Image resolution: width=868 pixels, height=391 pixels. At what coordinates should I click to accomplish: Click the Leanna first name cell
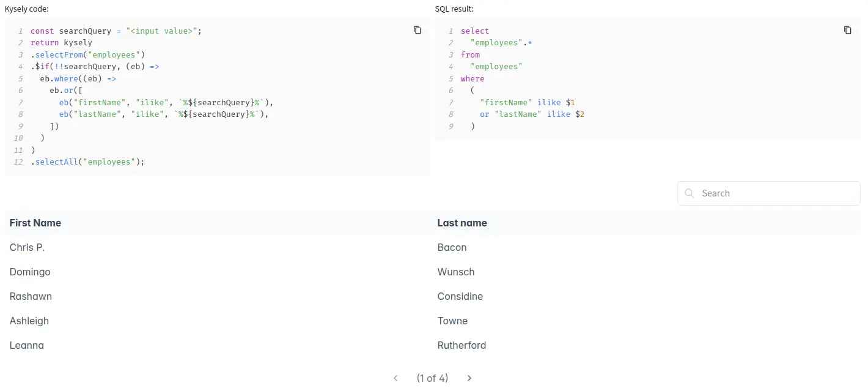click(x=27, y=345)
